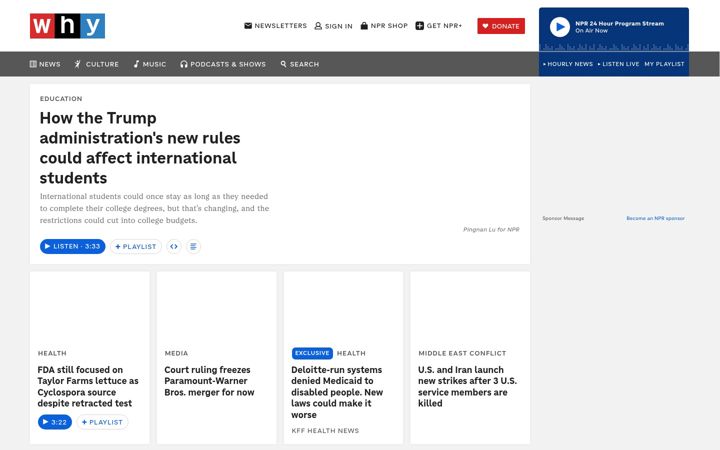Click Become an NPR sponsor link
This screenshot has height=450, width=720.
pyautogui.click(x=655, y=219)
